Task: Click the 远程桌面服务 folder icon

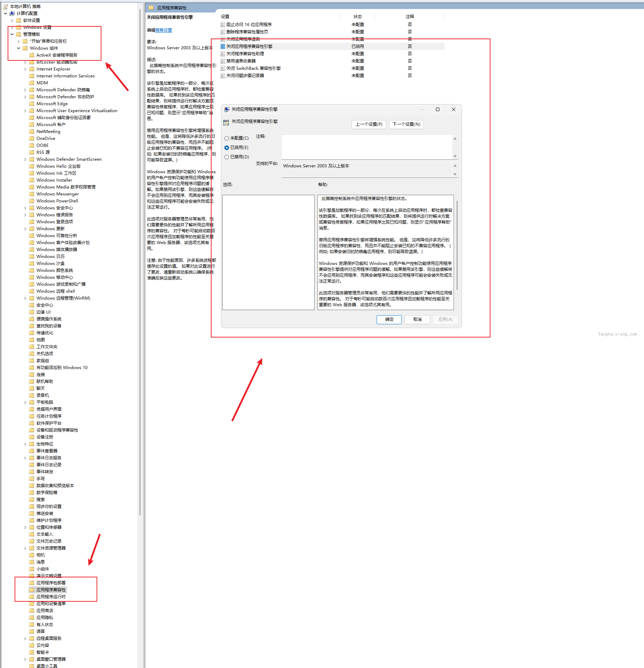Action: coord(32,638)
